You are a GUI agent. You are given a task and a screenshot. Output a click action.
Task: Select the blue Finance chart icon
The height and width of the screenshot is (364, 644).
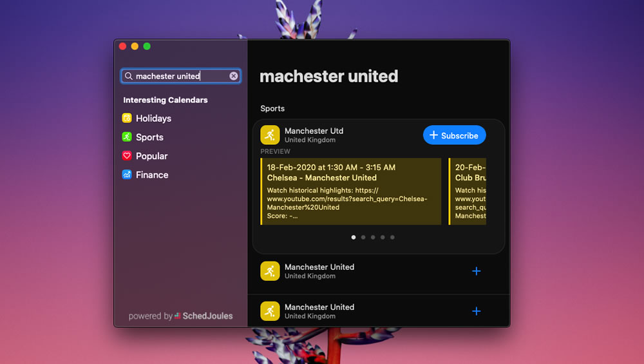[127, 175]
